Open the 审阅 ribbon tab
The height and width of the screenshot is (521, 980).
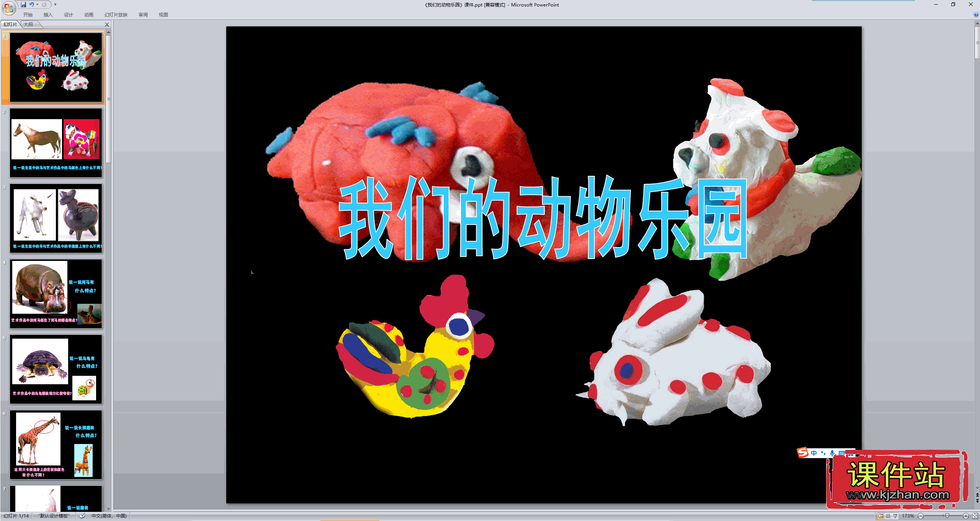coord(143,15)
